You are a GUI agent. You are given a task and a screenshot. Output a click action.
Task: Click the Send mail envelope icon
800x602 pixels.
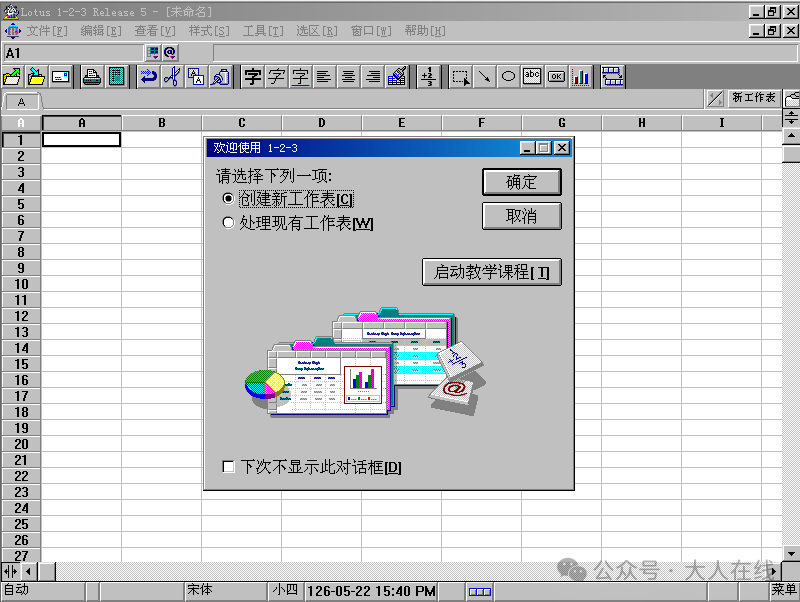click(x=61, y=77)
